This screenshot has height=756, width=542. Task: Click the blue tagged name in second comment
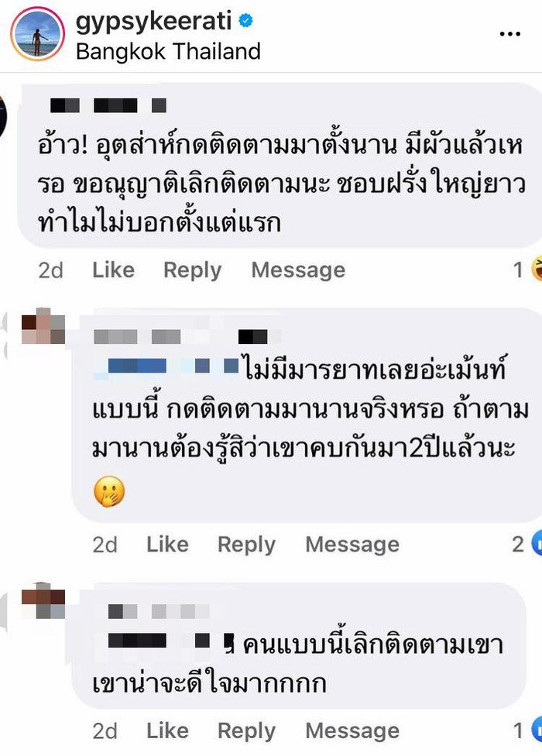coord(166,366)
